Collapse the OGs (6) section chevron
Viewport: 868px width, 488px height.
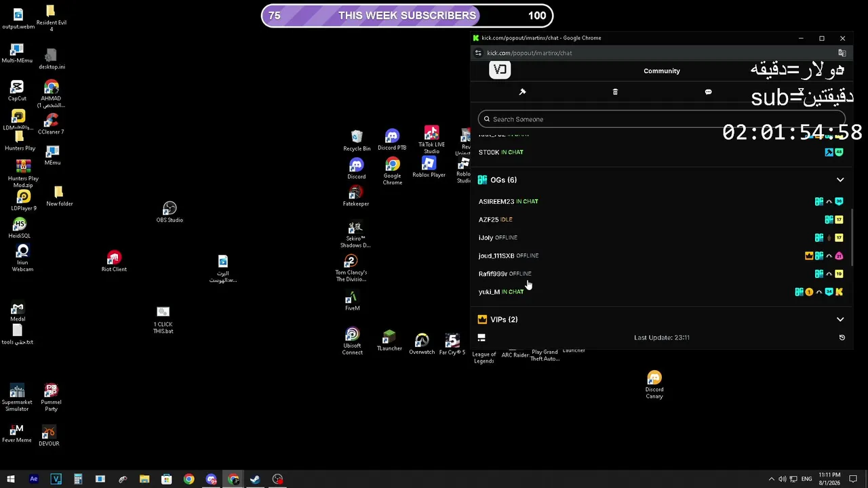pos(840,180)
